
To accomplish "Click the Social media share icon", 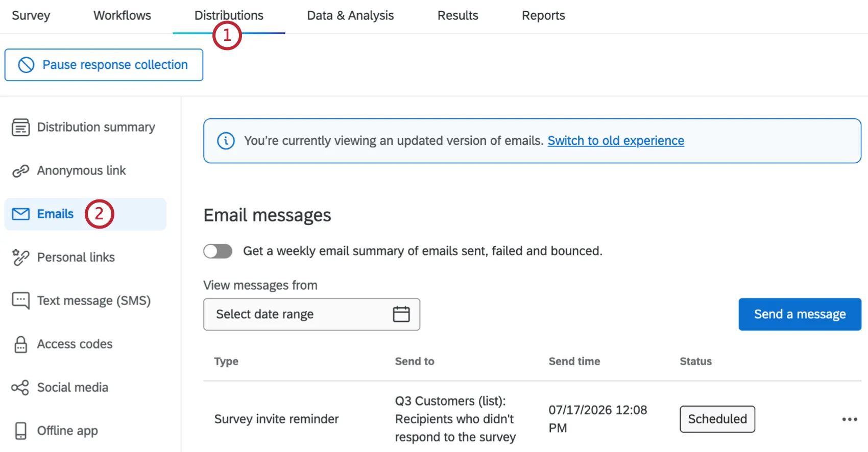I will pos(20,388).
